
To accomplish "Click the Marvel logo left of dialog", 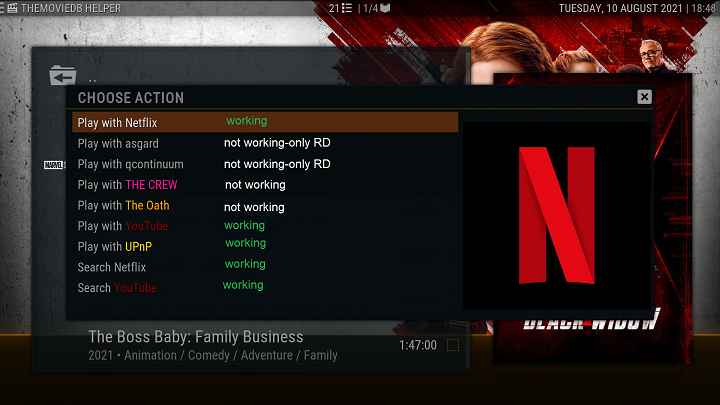I will 55,165.
